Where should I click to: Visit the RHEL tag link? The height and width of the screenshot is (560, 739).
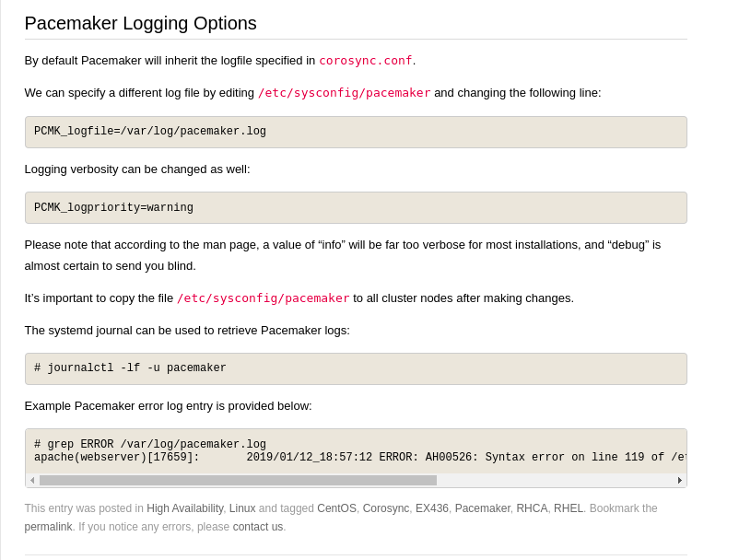(x=569, y=508)
